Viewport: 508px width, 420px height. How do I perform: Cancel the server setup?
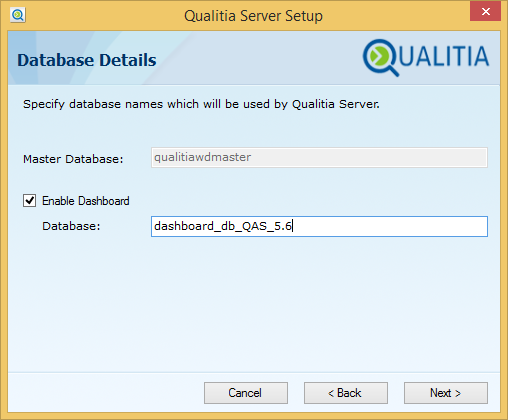tap(246, 393)
